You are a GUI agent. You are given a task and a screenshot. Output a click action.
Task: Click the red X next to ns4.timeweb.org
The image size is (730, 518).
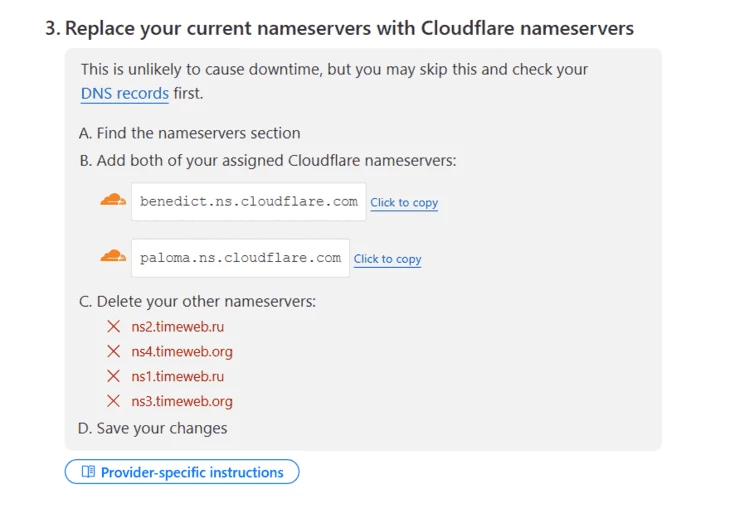pos(114,351)
